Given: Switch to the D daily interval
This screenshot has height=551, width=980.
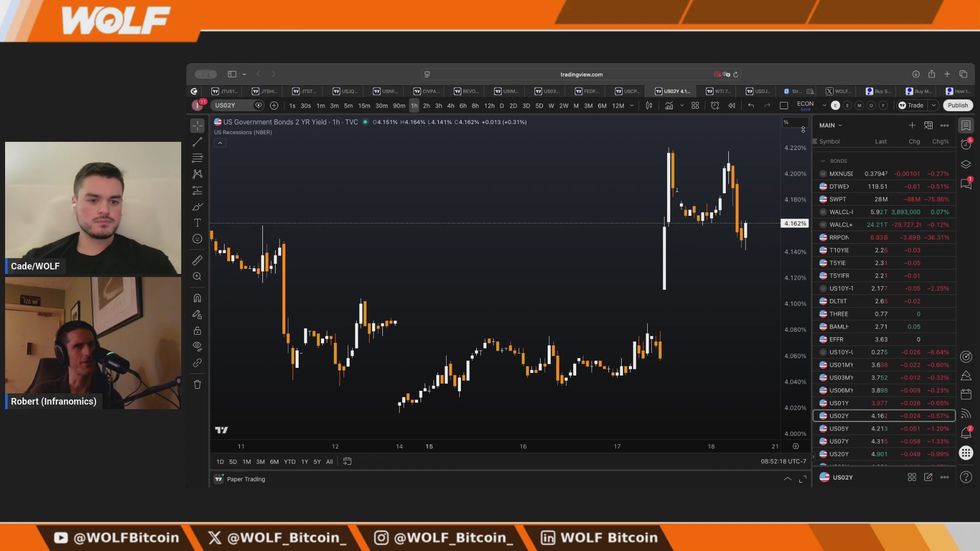Looking at the screenshot, I should pos(502,106).
